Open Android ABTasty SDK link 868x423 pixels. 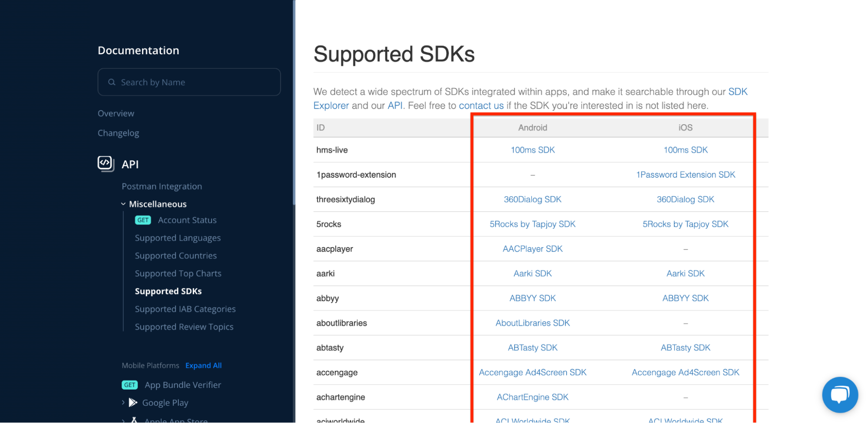click(533, 348)
